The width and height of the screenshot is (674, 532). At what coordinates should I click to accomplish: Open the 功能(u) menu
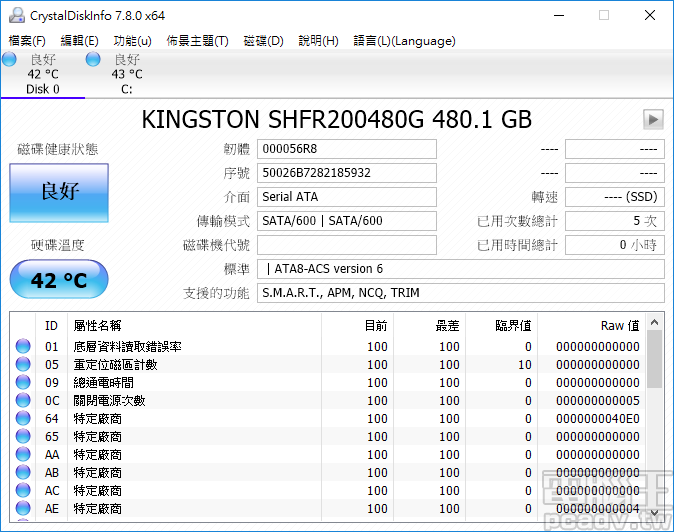point(132,41)
